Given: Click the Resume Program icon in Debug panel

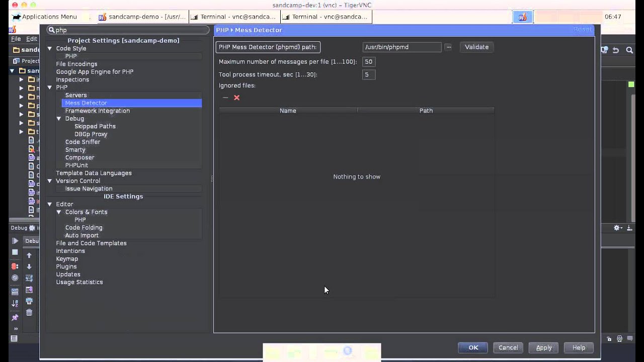Looking at the screenshot, I should point(15,241).
